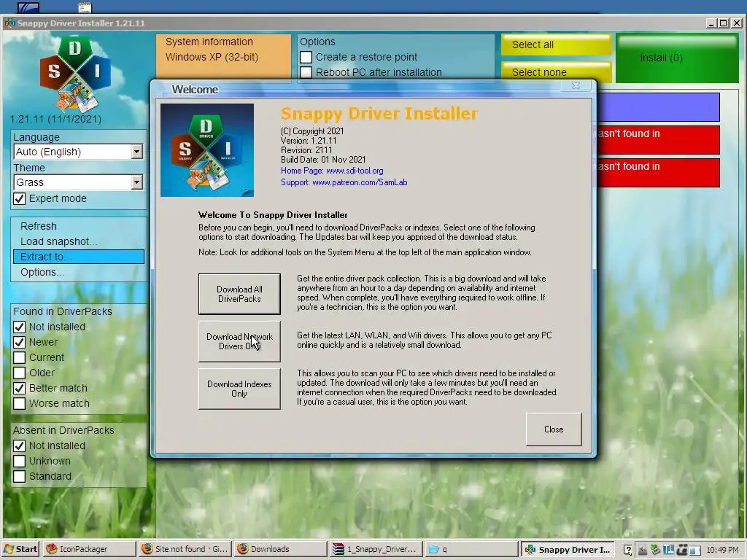The width and height of the screenshot is (747, 560).
Task: Open 1_Snappy_Driver archive from taskbar
Action: point(376,549)
